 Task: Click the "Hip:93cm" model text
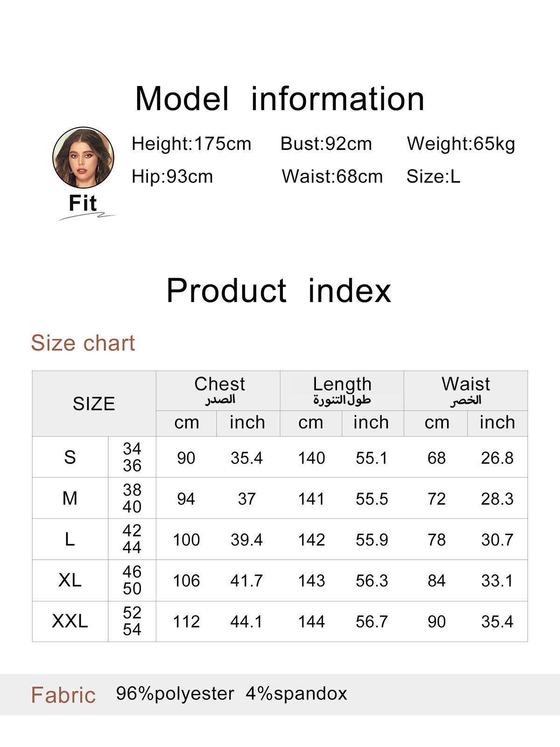172,176
